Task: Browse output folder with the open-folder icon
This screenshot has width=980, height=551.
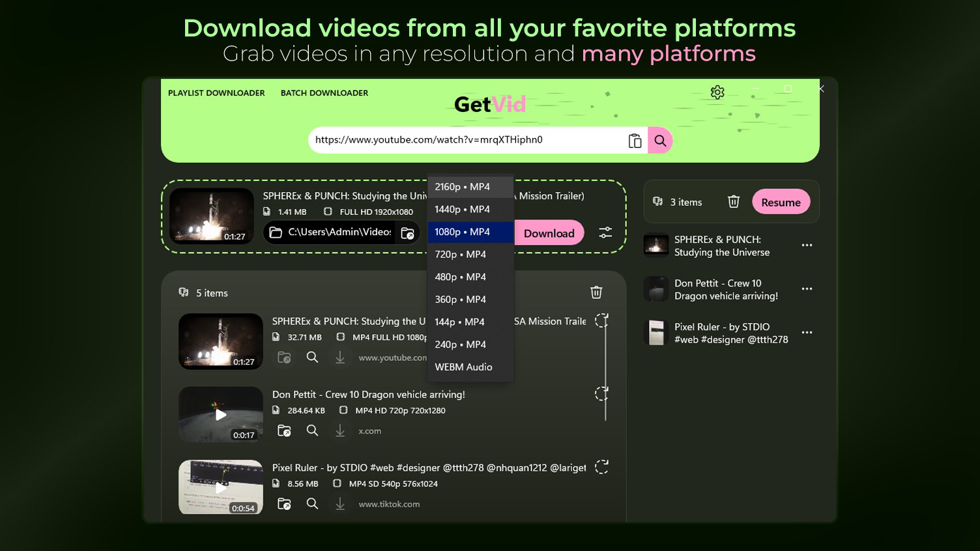Action: coord(407,232)
